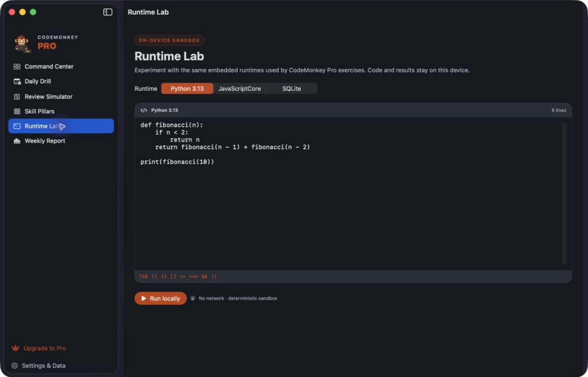Open Settings & Data
The width and height of the screenshot is (588, 377).
click(39, 366)
